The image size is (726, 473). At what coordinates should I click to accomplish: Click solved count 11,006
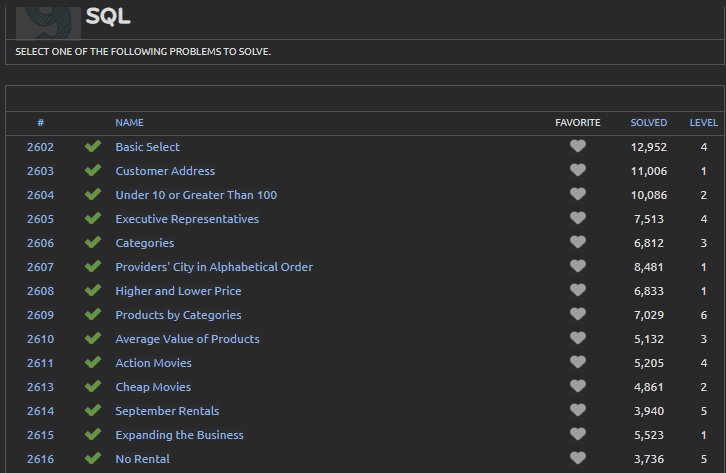pyautogui.click(x=649, y=172)
